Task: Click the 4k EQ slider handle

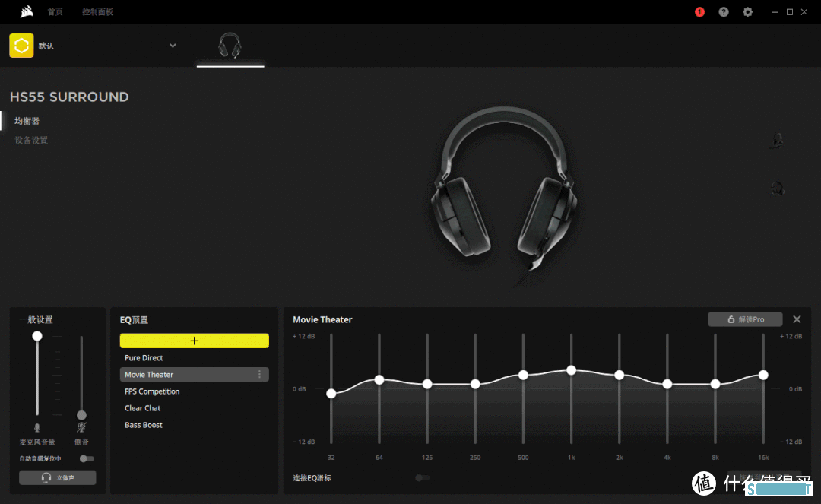Action: [x=667, y=384]
